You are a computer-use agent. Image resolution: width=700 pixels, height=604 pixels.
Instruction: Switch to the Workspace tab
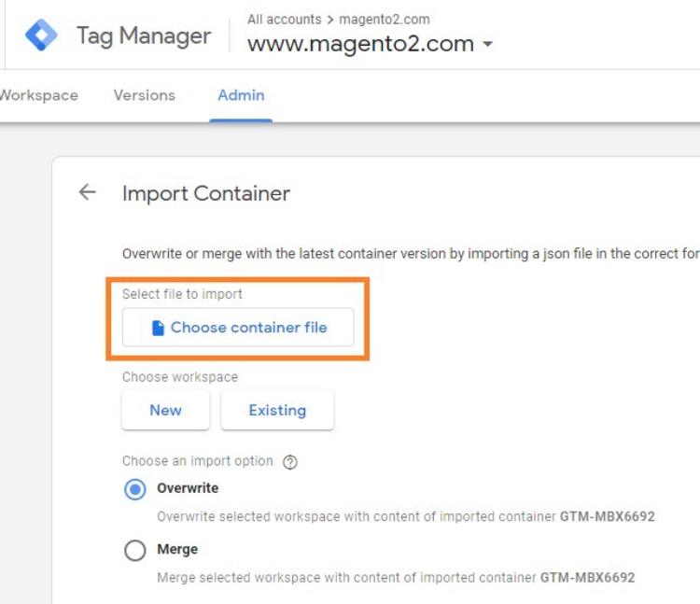click(x=38, y=95)
